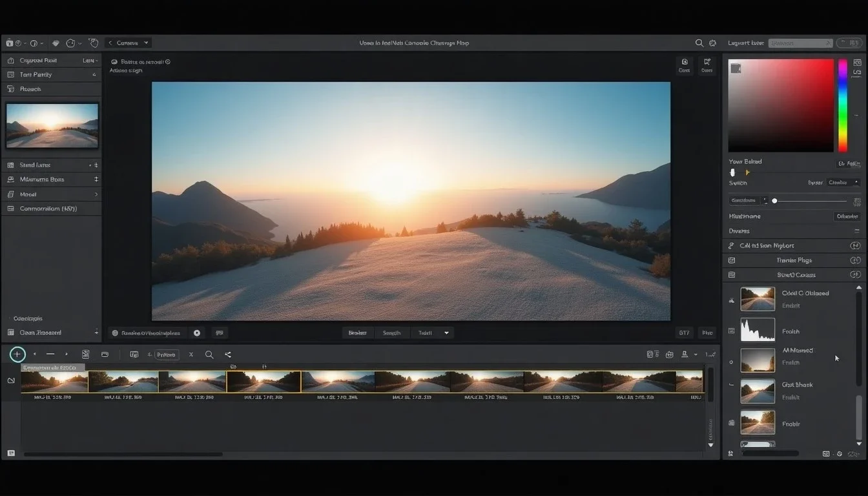Click the bottom-left corner panel icon under timeline
Viewport: 868px width, 496px height.
[x=10, y=453]
